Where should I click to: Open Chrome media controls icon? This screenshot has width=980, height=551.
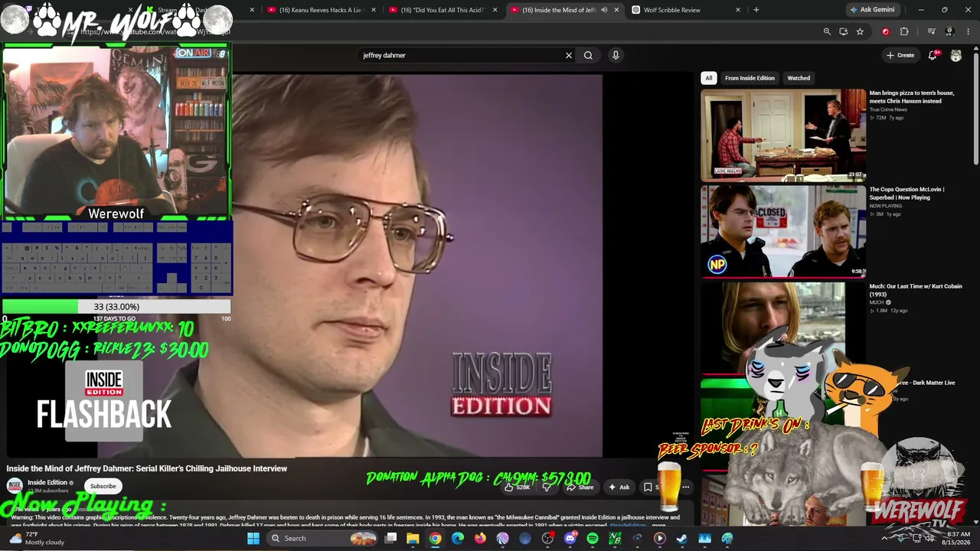[x=931, y=31]
